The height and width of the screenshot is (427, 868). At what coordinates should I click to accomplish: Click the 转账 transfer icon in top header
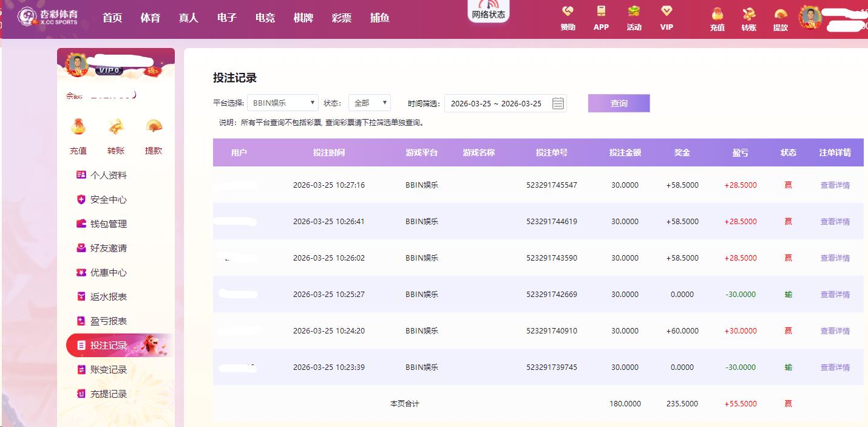748,15
